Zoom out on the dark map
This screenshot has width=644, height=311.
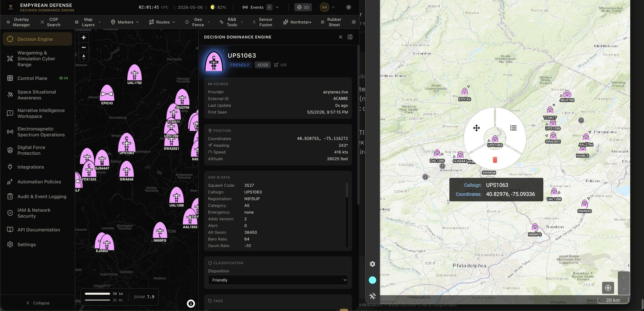point(84,47)
